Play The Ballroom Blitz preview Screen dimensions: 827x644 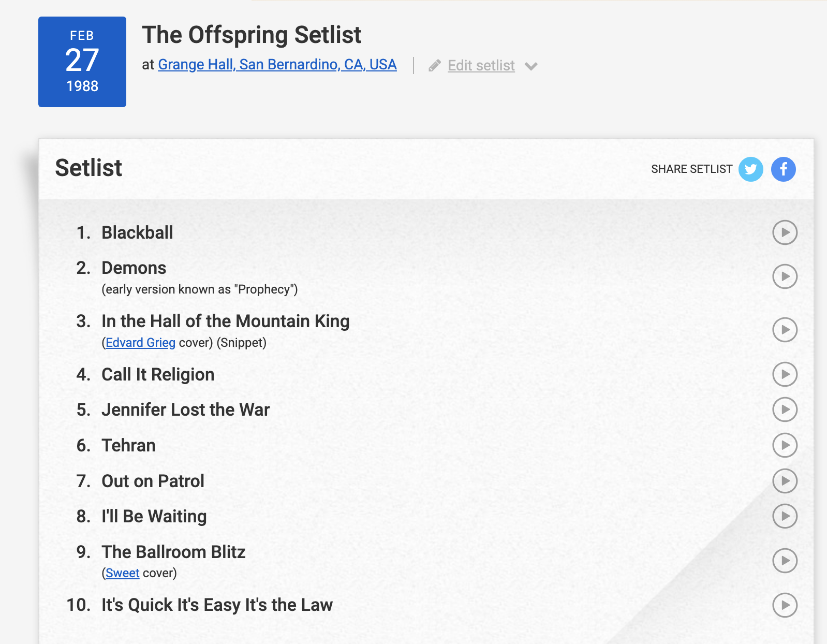click(x=785, y=561)
